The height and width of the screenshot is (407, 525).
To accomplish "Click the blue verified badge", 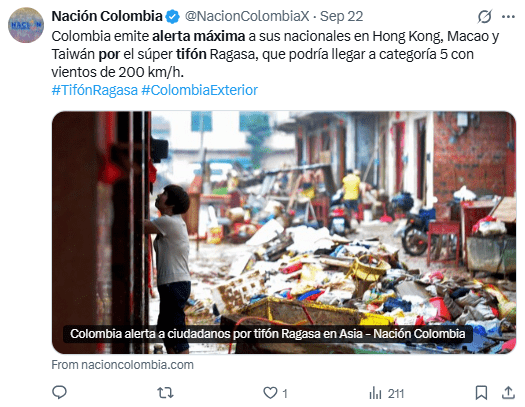I will click(x=173, y=17).
